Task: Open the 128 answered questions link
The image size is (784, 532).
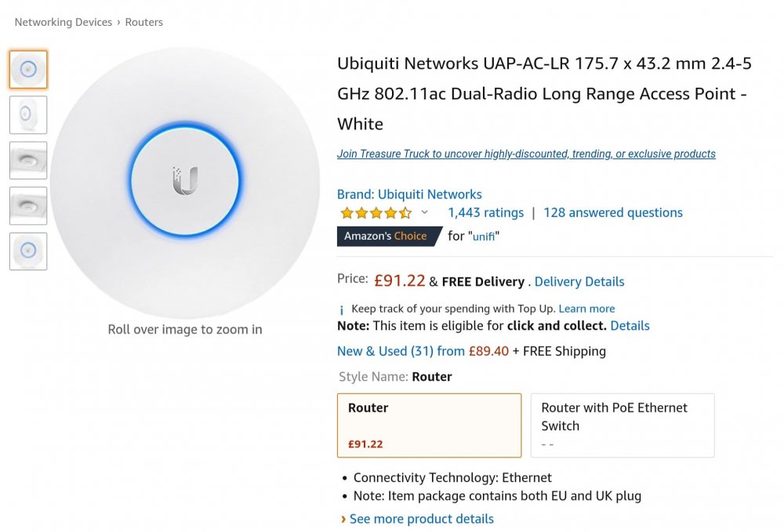Action: pos(613,213)
